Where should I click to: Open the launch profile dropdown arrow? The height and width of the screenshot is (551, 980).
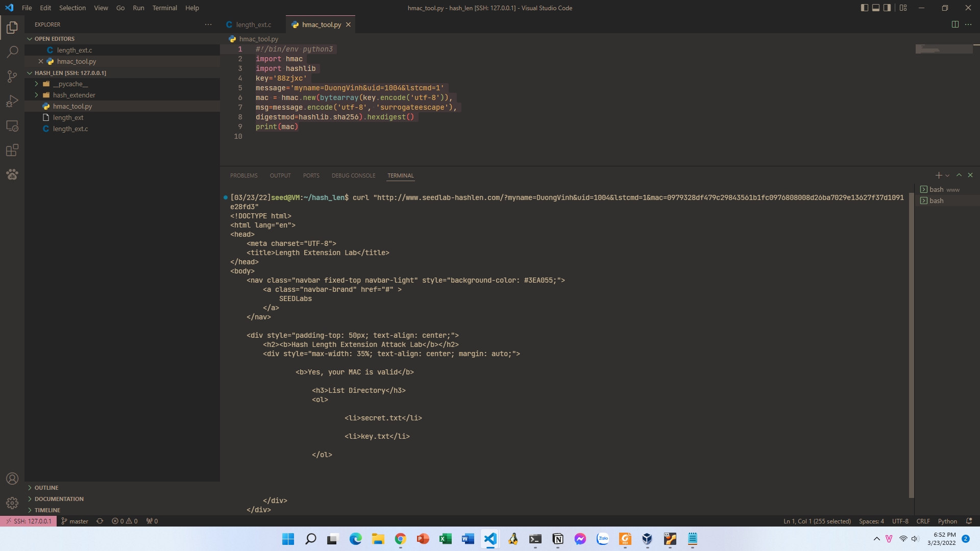point(948,176)
